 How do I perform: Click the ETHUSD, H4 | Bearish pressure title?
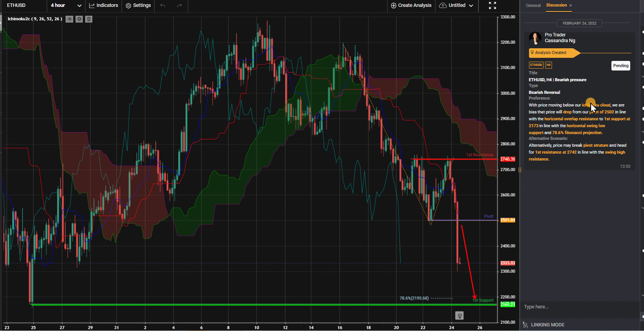pos(557,80)
